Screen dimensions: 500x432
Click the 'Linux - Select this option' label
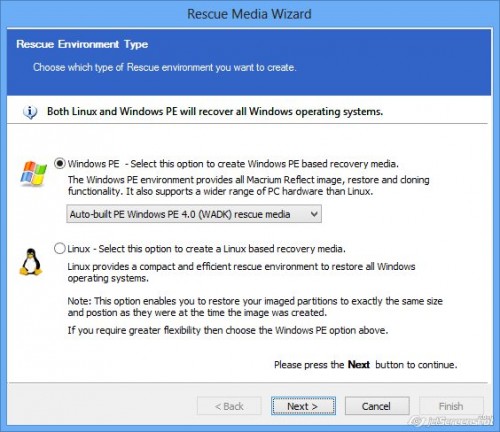point(206,249)
